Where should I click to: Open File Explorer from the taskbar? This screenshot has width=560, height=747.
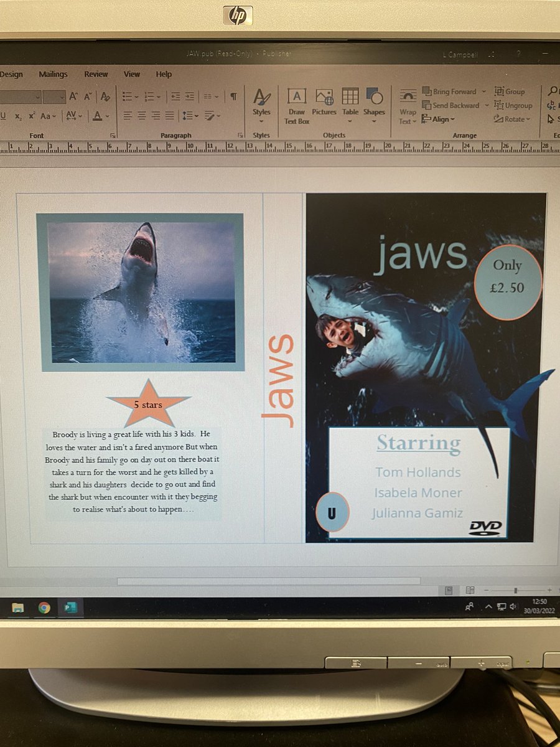click(19, 608)
